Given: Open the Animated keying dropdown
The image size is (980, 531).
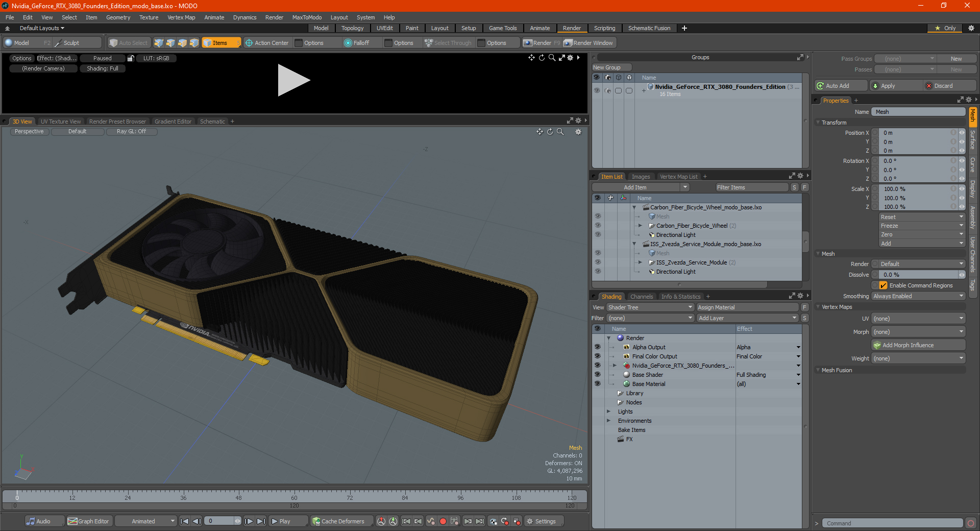Looking at the screenshot, I should (x=146, y=521).
